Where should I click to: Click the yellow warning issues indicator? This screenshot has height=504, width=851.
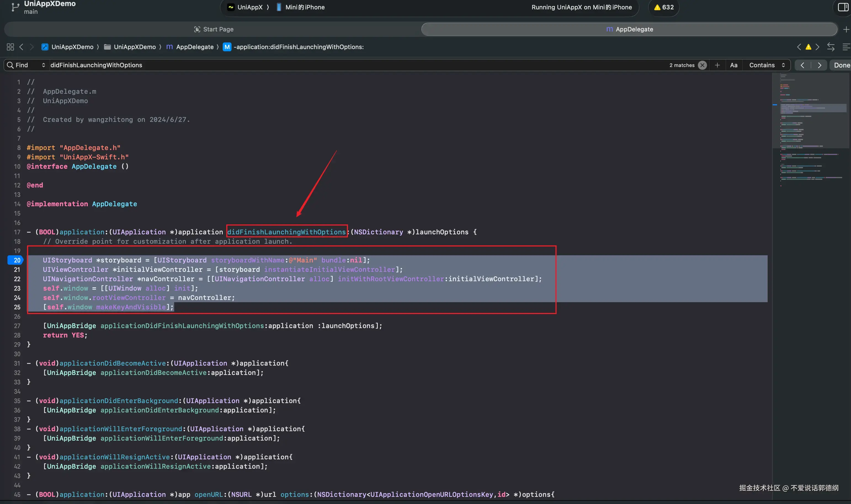(664, 7)
